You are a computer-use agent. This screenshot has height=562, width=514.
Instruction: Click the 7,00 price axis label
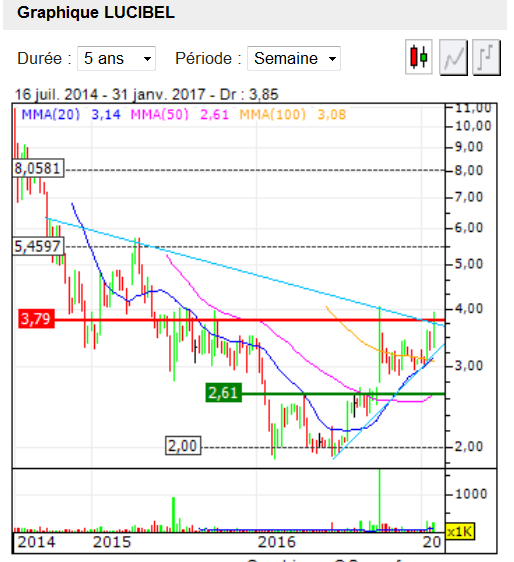[x=469, y=197]
